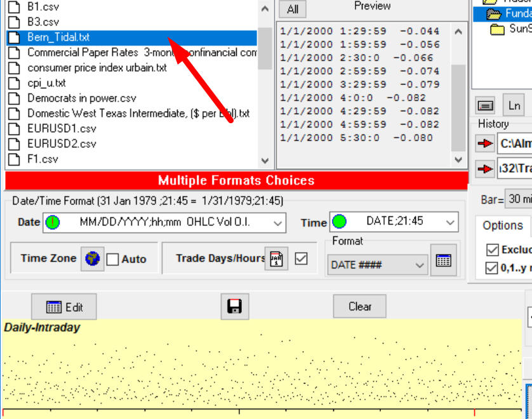This screenshot has height=419, width=532.
Task: Toggle the 0,1..y option checkbox
Action: [491, 268]
